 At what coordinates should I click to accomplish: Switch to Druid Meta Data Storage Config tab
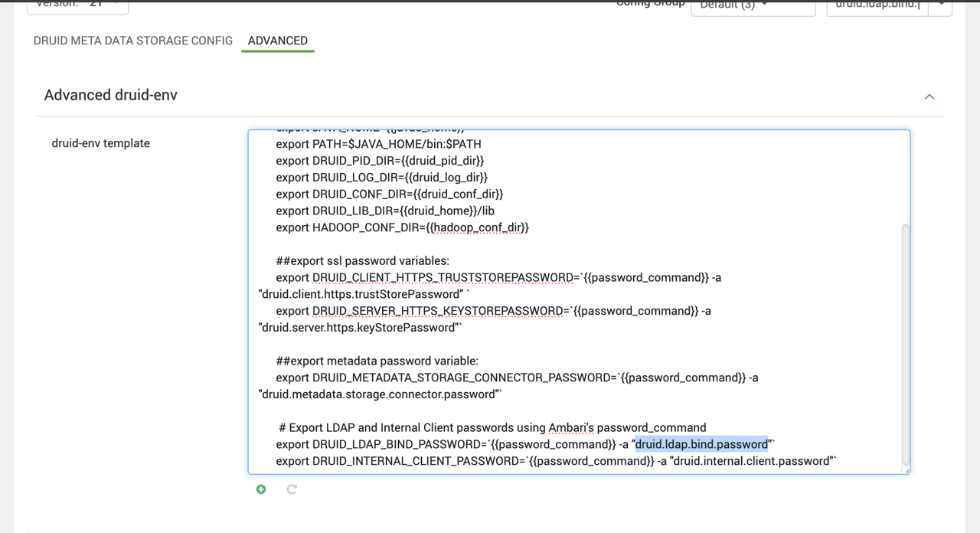coord(132,41)
